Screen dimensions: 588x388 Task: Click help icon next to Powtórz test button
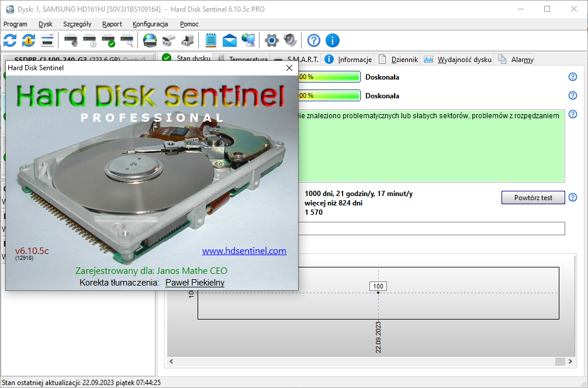[573, 197]
